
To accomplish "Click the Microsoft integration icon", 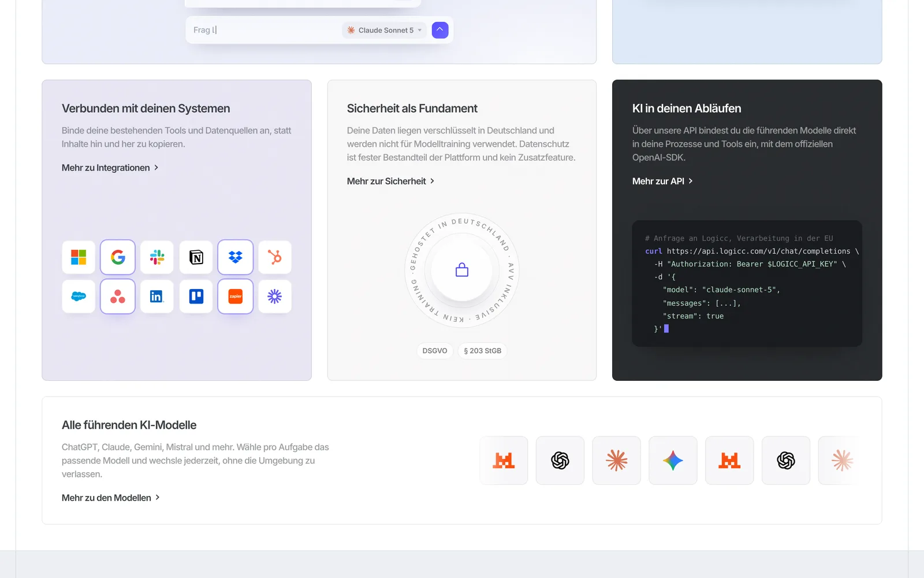I will point(79,257).
